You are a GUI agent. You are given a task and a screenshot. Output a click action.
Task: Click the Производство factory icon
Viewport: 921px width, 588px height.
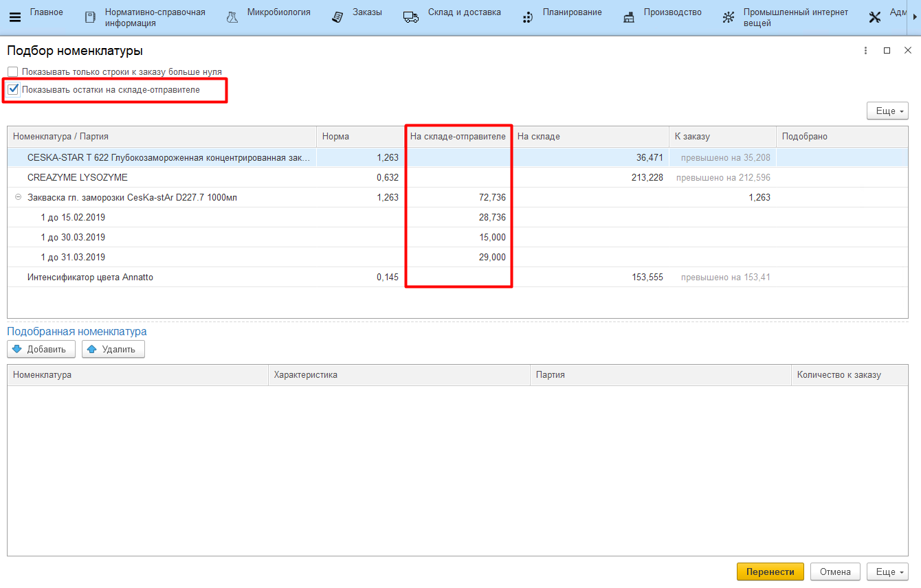tap(629, 17)
